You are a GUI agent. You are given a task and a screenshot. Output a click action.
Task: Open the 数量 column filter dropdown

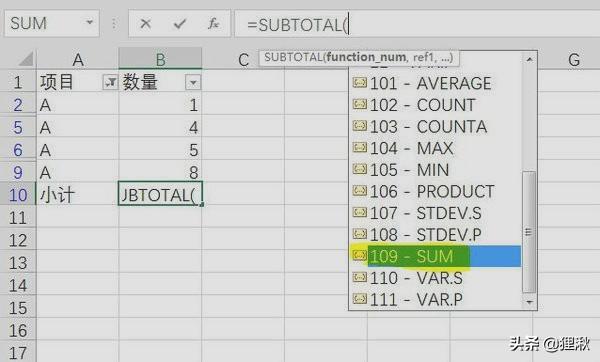(193, 82)
